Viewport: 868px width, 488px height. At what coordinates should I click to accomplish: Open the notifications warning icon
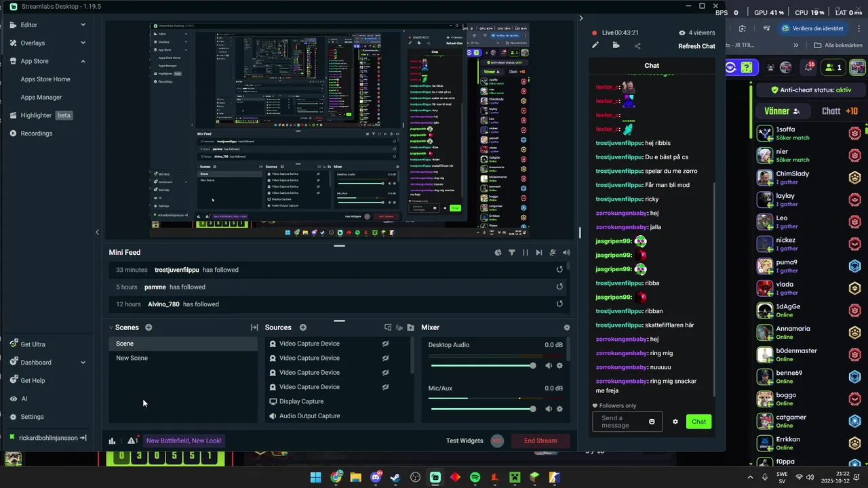click(132, 441)
